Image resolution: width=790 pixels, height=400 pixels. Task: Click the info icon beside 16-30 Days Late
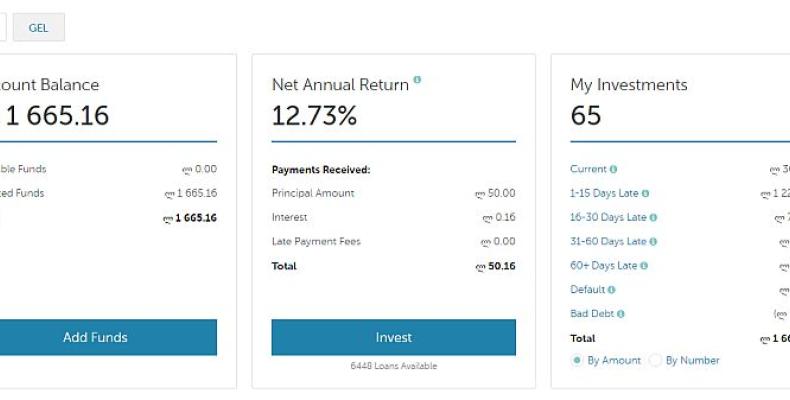point(653,218)
